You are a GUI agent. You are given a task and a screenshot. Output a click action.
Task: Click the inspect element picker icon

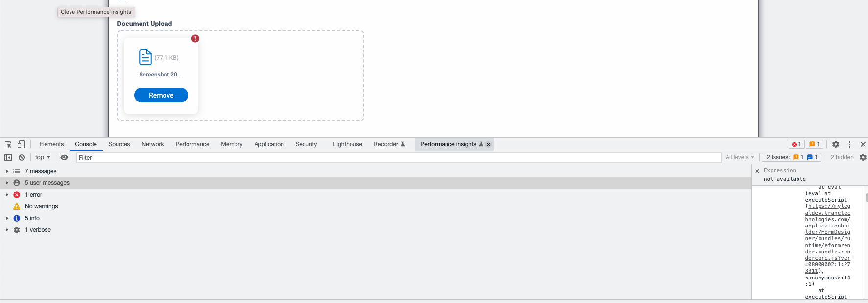point(8,144)
